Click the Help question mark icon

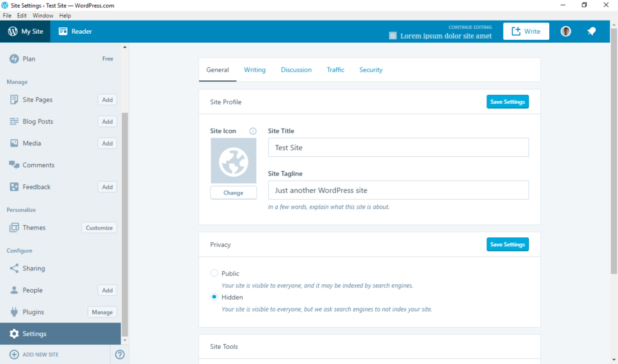click(119, 354)
